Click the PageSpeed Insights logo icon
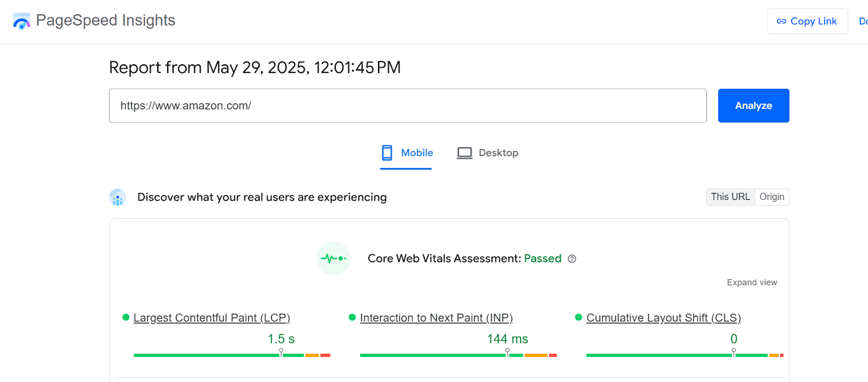The image size is (868, 382). (x=22, y=21)
